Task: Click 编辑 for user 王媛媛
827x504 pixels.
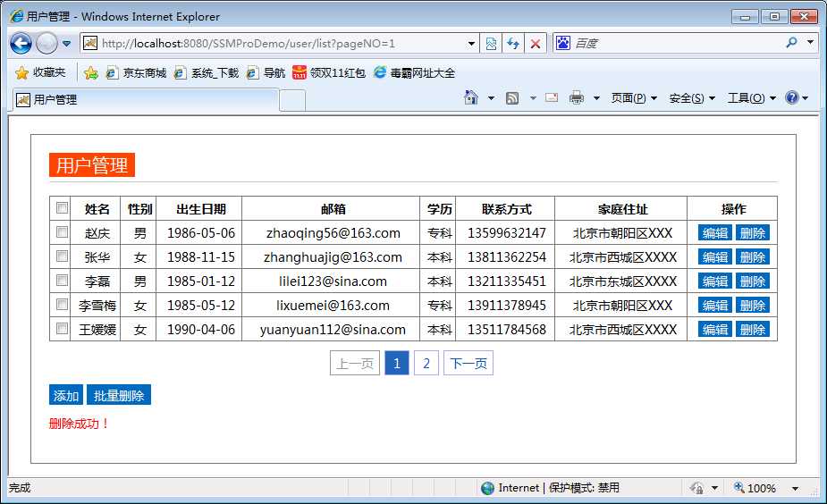Action: click(714, 329)
